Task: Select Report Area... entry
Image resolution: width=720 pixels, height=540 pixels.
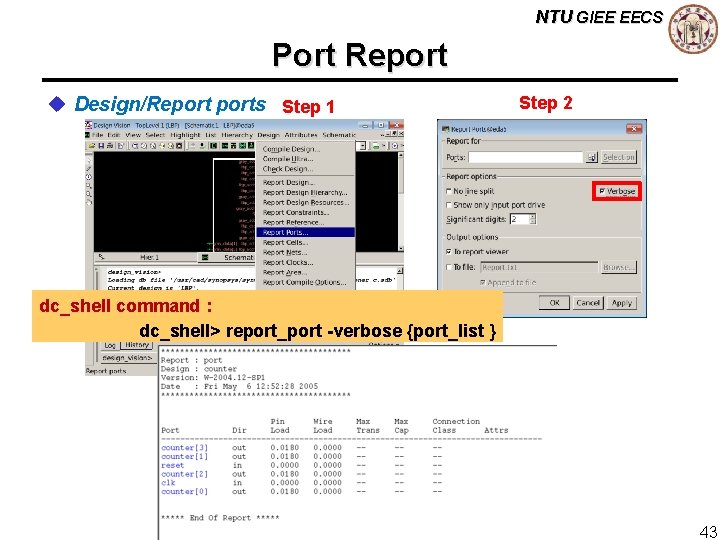Action: 305,272
